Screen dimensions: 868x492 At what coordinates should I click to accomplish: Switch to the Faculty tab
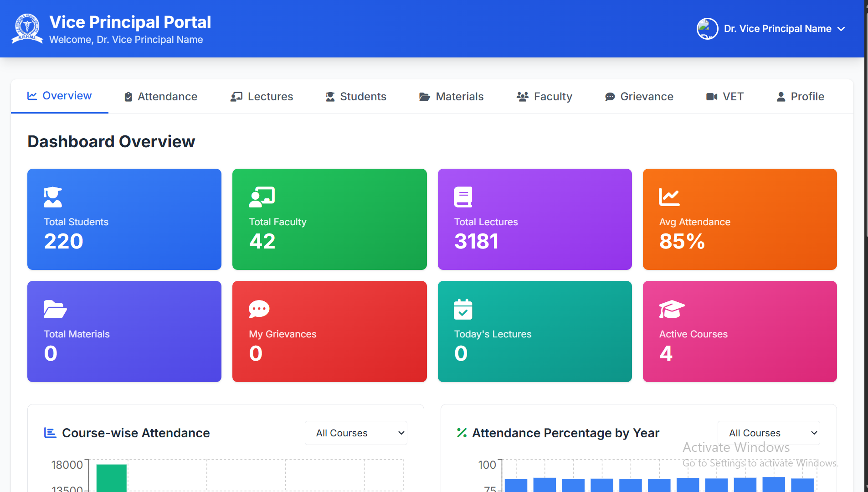[544, 97]
